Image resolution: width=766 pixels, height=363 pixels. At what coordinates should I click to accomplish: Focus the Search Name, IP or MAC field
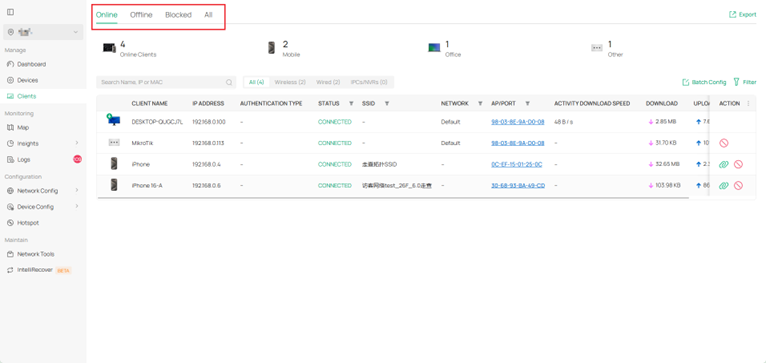tap(166, 82)
